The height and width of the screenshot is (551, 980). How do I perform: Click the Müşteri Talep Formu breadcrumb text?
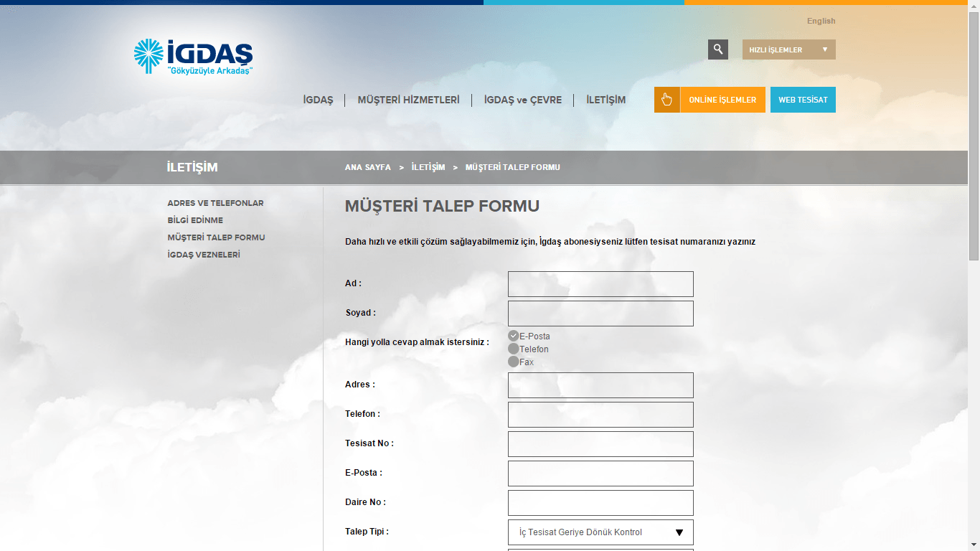[513, 167]
